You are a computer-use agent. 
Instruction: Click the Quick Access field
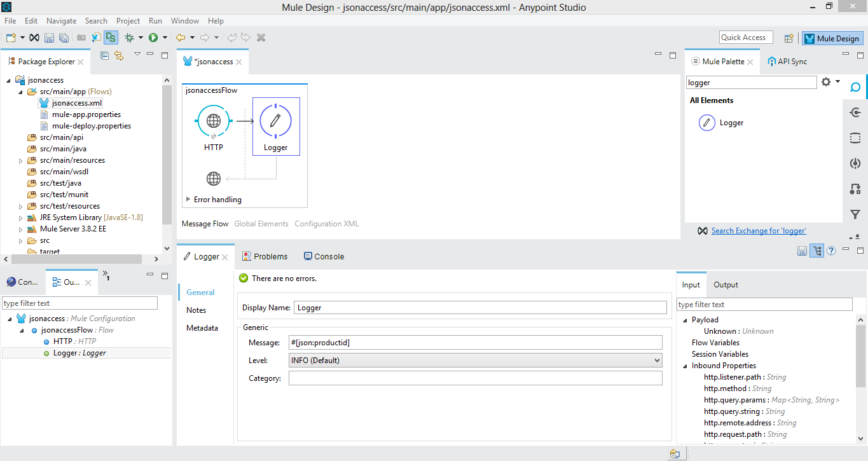(746, 38)
